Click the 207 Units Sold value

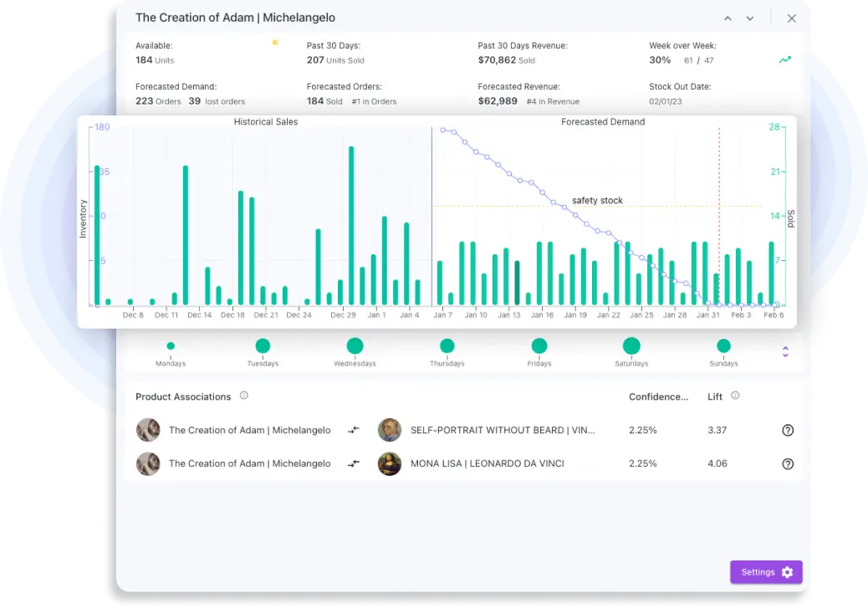(x=335, y=59)
